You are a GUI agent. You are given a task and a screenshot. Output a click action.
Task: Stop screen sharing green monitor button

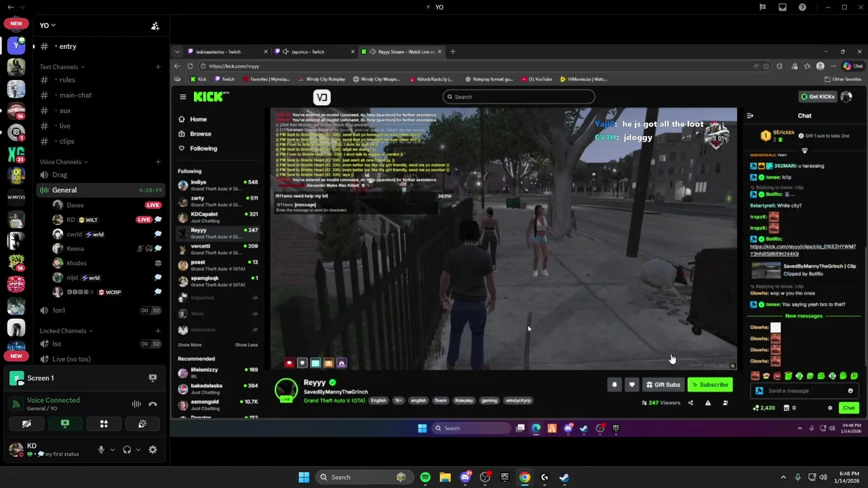click(65, 424)
